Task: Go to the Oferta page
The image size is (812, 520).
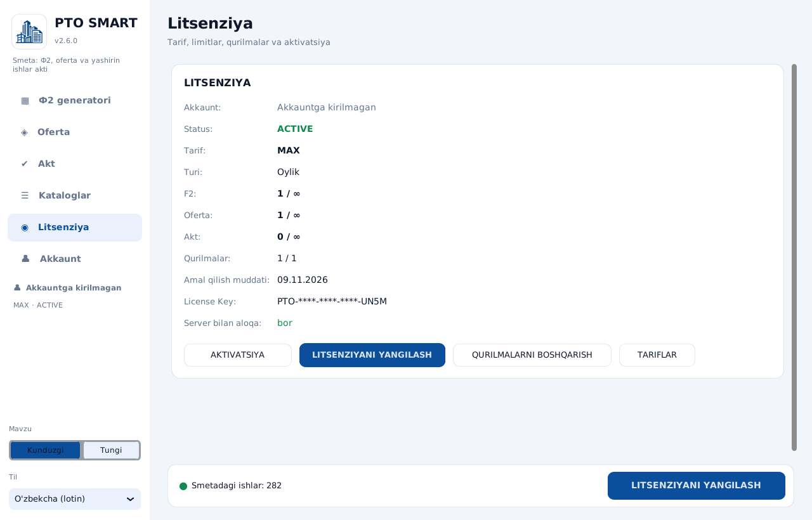Action: point(75,132)
